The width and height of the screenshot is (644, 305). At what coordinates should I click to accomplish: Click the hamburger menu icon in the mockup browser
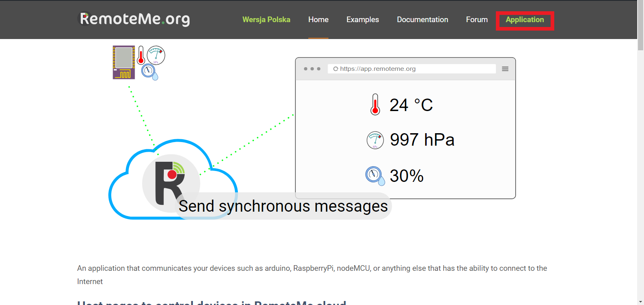coord(505,69)
